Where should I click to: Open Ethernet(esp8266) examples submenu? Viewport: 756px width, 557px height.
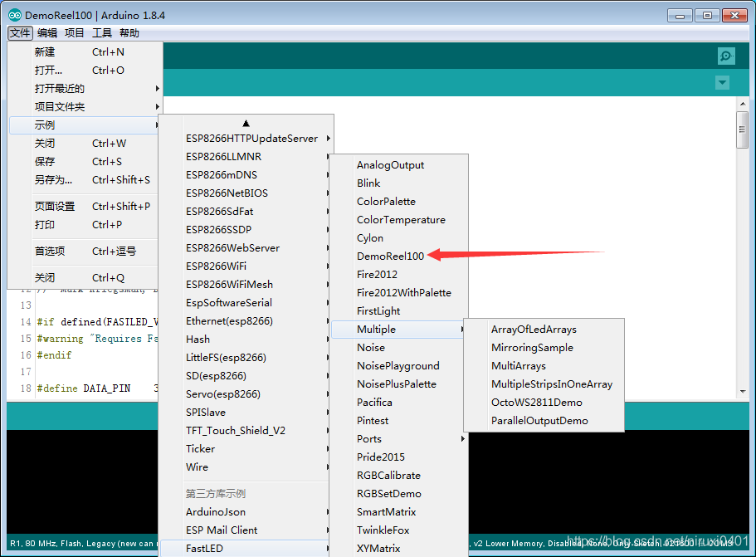246,321
